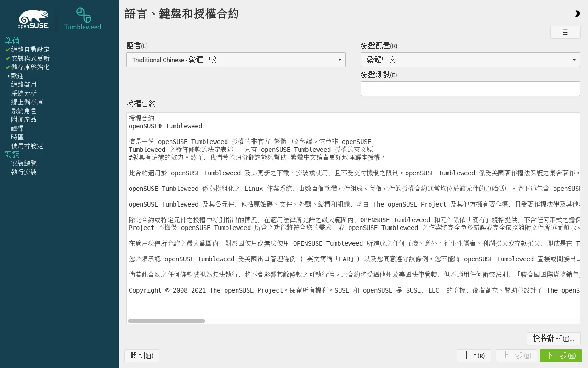Screen dimensions: 588x368
Task: Click the 授權翻譯 button
Action: click(x=554, y=339)
